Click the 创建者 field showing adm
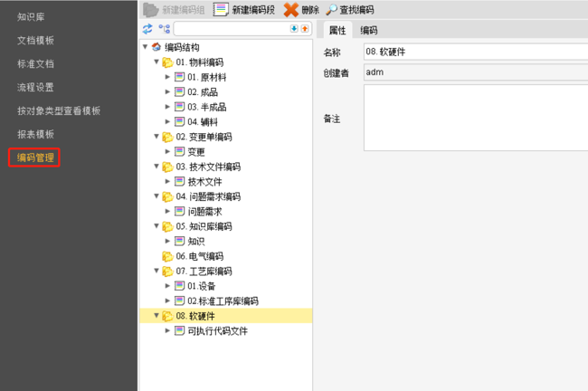This screenshot has height=391, width=588. click(x=476, y=72)
